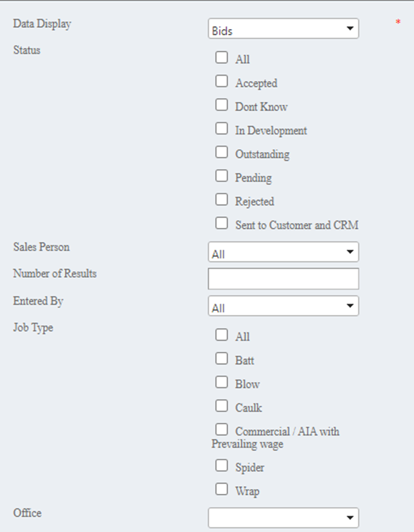Viewport: 414px width, 532px height.
Task: Enable the Caulk job type checkbox
Action: 222,406
